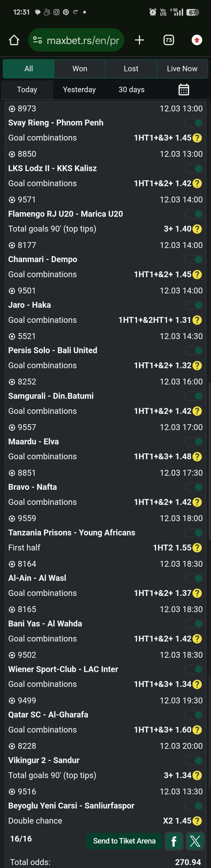Share ticket on Facebook
The width and height of the screenshot is (211, 868).
(x=174, y=841)
